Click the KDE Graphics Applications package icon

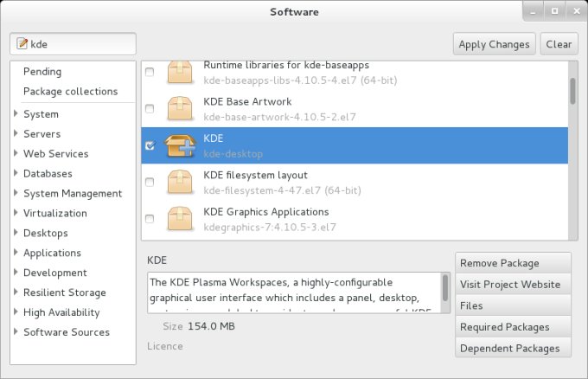click(x=180, y=219)
